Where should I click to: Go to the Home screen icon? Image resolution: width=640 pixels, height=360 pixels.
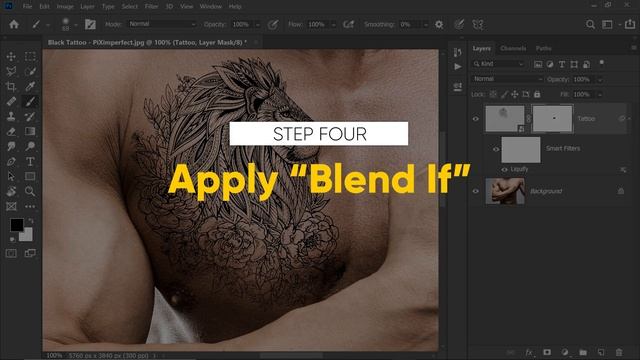(14, 24)
